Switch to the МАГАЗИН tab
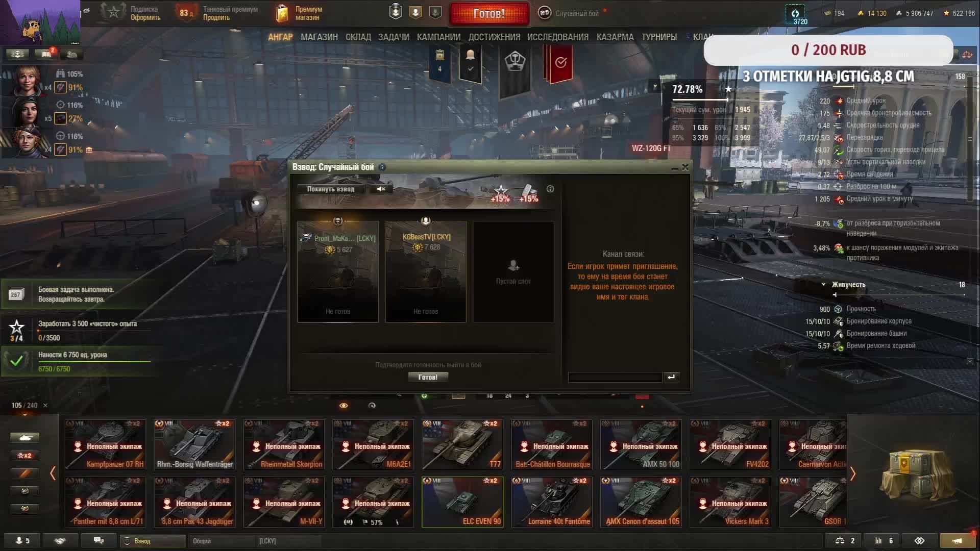Screen dimensions: 980x551 (319, 37)
